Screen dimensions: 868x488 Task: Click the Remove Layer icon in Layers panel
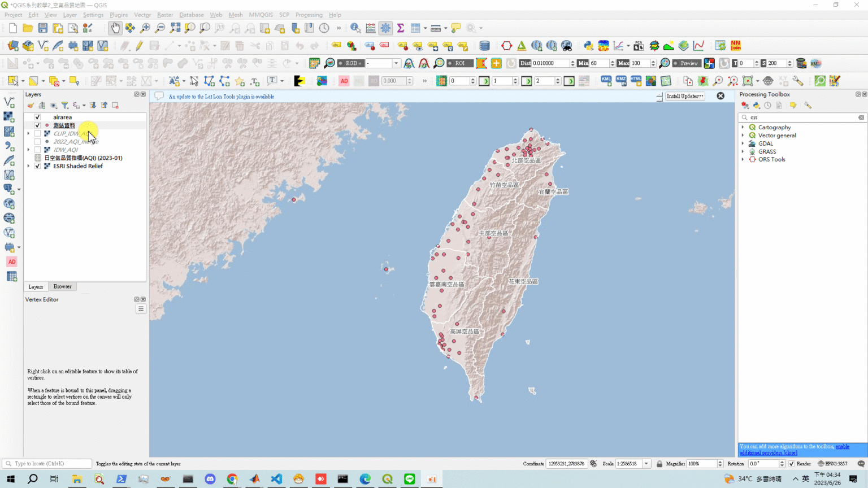(115, 105)
